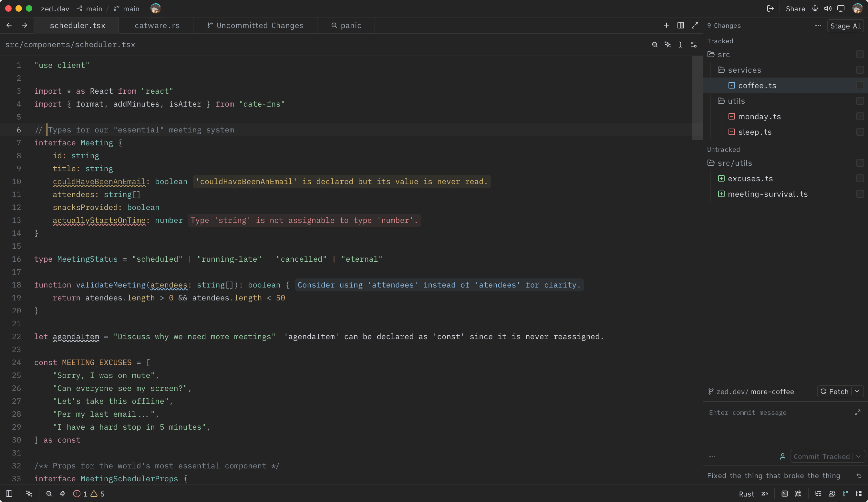Add a new tab with plus icon
This screenshot has width=868, height=502.
pos(666,25)
